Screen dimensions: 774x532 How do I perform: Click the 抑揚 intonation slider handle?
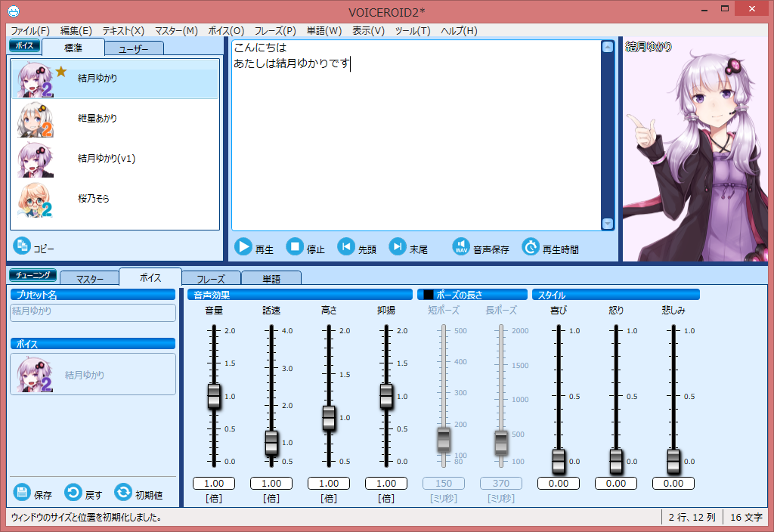click(386, 396)
